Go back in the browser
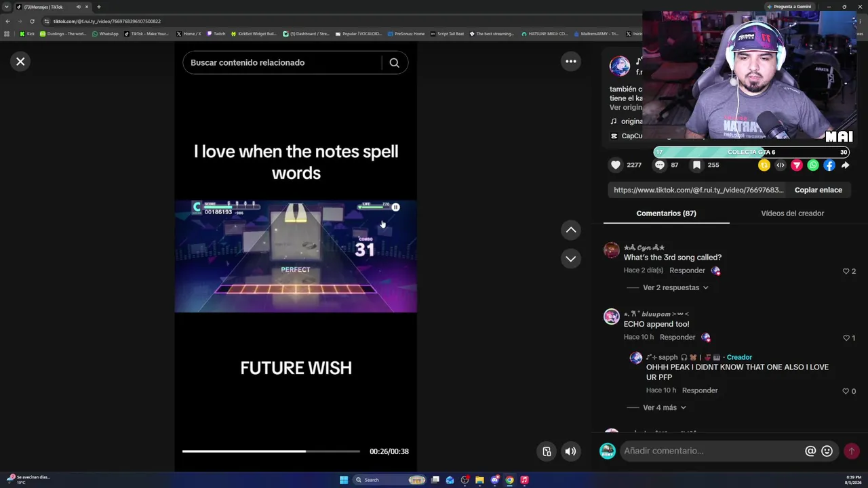 [7, 21]
